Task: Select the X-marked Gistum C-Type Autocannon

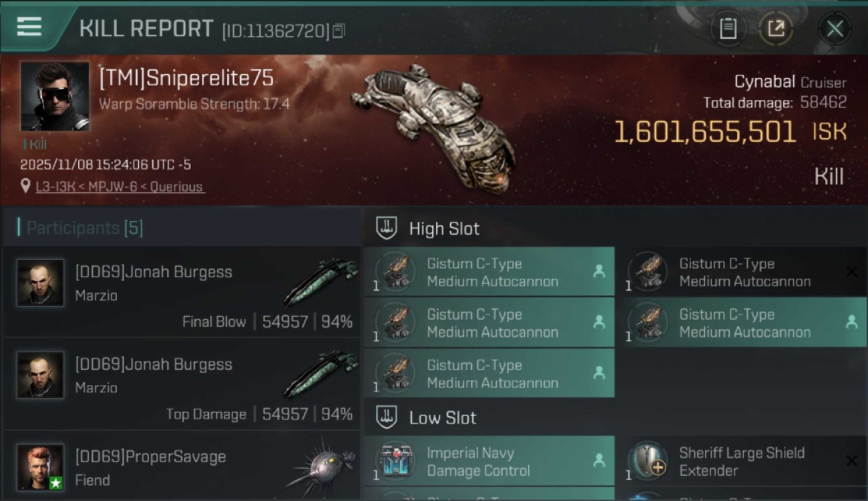Action: click(745, 273)
